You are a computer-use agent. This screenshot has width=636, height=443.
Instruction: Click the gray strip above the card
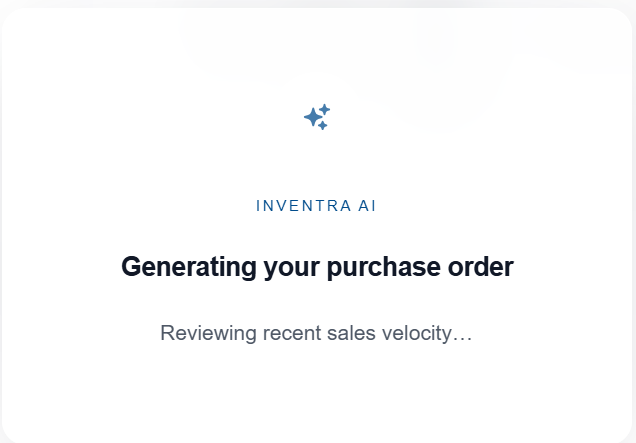click(318, 3)
